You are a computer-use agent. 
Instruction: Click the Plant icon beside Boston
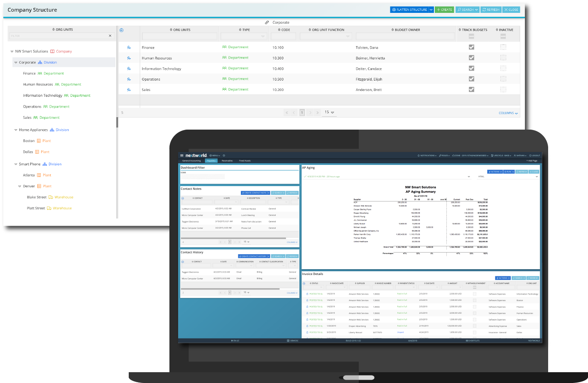[39, 141]
